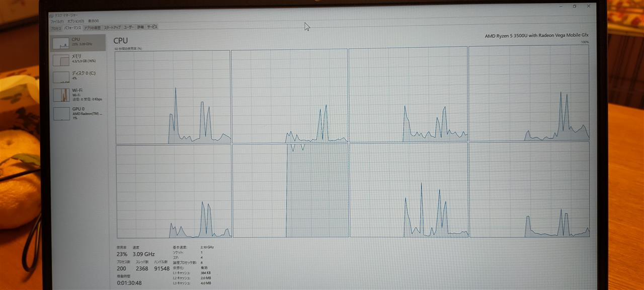
Task: Select ディスク 0 (C:) in the sidebar
Action: click(x=78, y=76)
